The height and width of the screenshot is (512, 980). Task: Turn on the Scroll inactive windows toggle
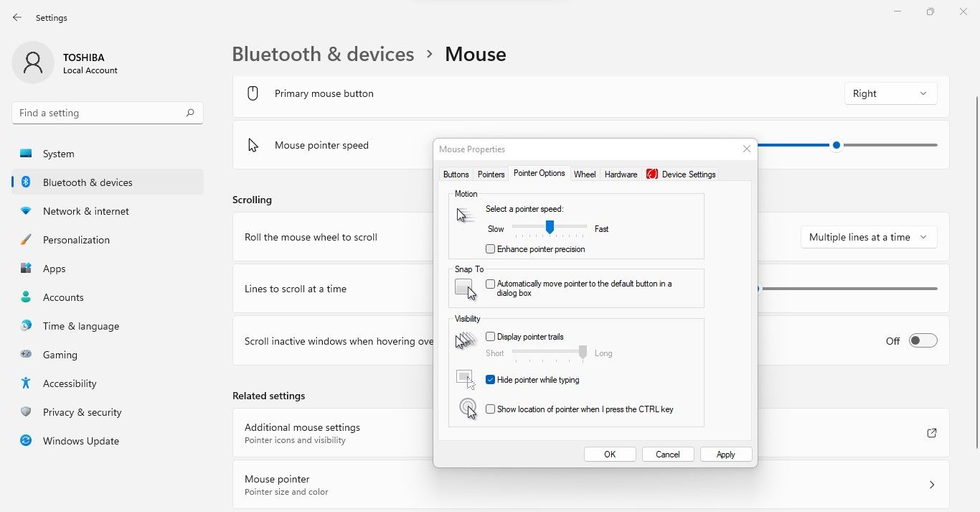[923, 341]
